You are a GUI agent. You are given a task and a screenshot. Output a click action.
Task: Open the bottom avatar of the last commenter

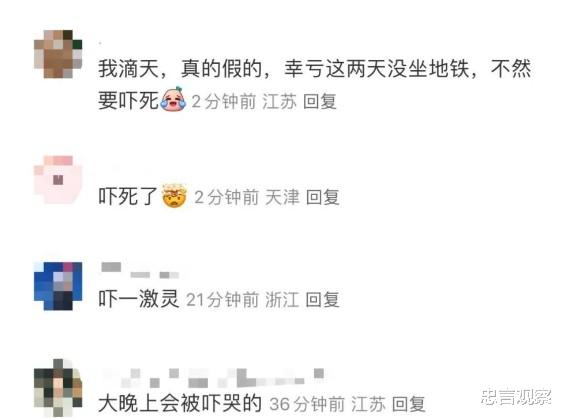pos(58,388)
